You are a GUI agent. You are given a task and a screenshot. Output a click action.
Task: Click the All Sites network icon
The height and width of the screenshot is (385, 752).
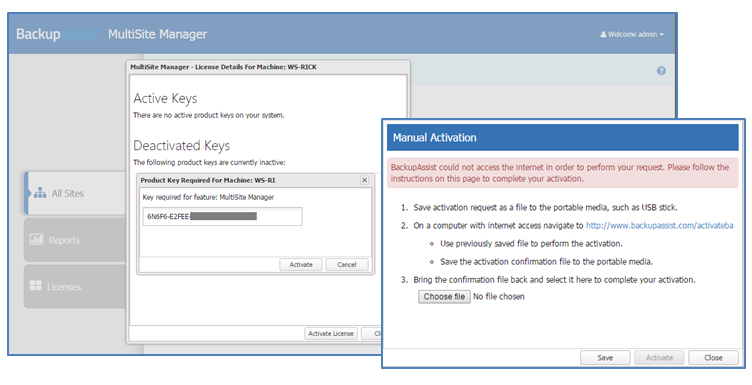click(x=40, y=193)
